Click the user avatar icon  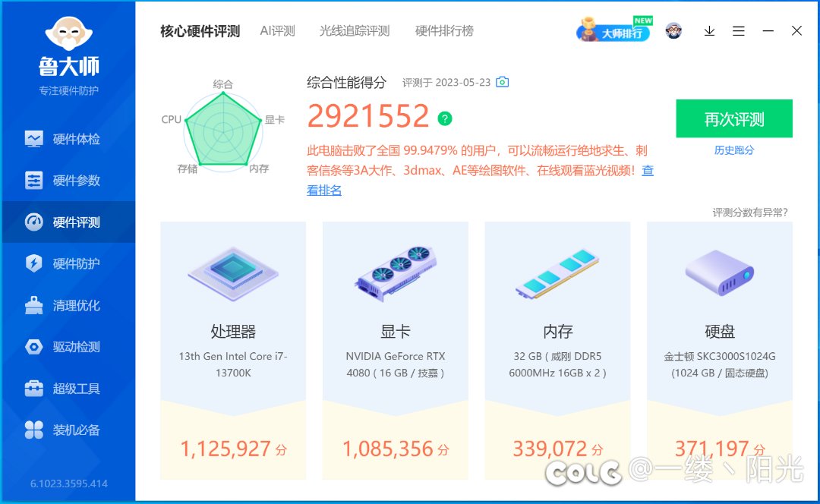(673, 31)
